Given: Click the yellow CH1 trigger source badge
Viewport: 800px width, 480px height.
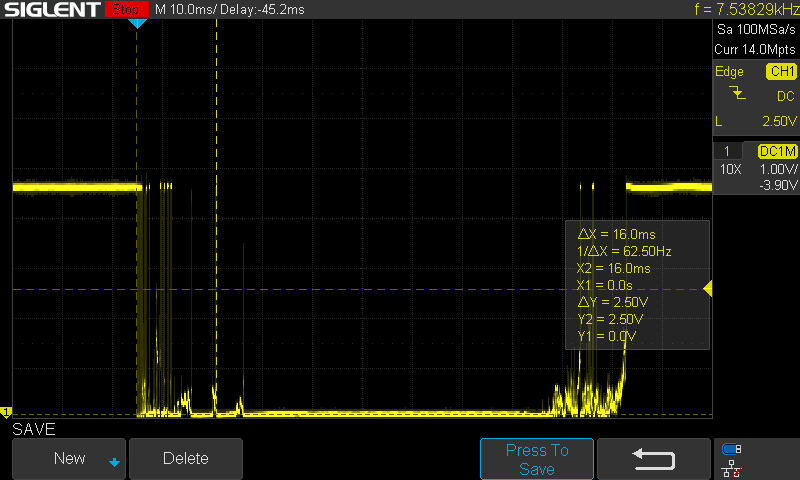Looking at the screenshot, I should tap(781, 71).
